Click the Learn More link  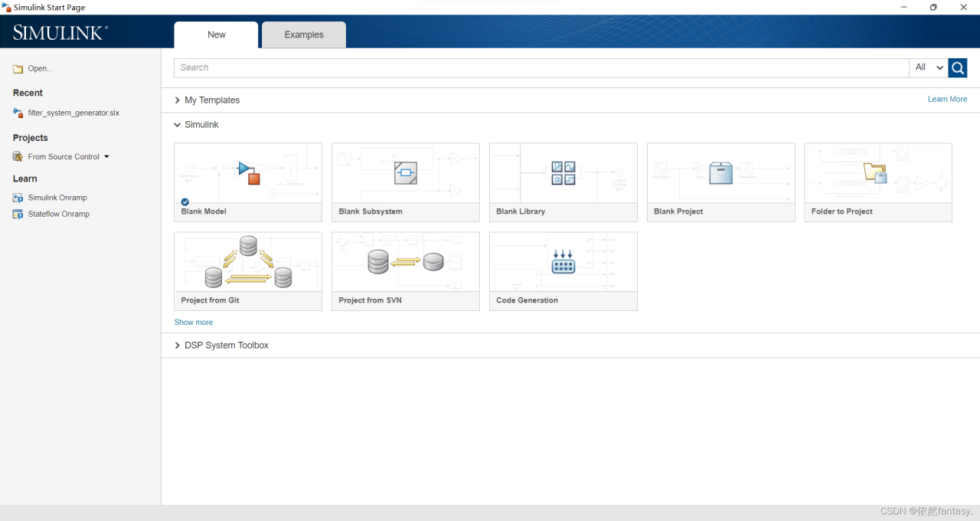tap(947, 100)
